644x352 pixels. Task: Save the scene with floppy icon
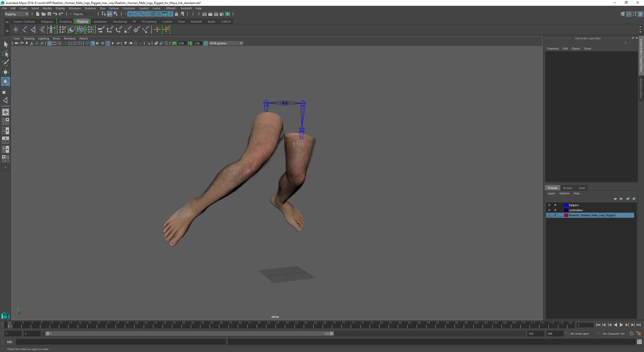(49, 14)
